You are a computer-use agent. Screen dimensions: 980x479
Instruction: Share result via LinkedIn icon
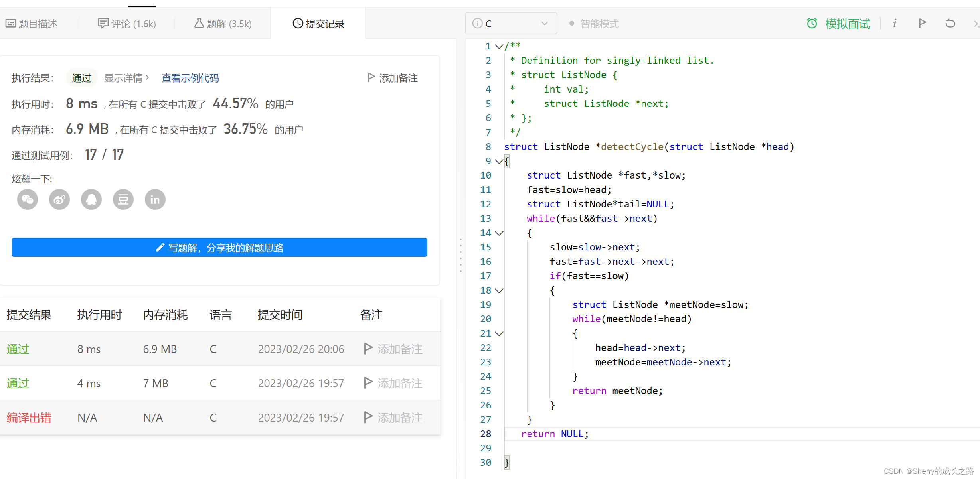pyautogui.click(x=155, y=199)
